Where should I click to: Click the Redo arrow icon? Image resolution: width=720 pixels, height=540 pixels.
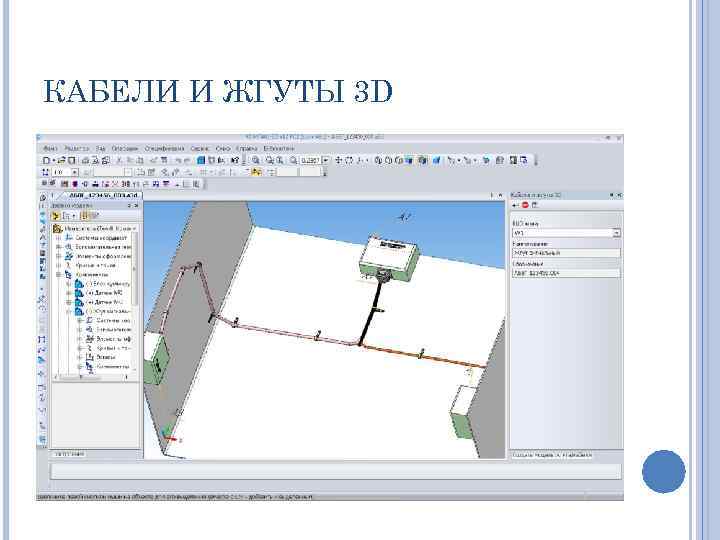point(187,160)
